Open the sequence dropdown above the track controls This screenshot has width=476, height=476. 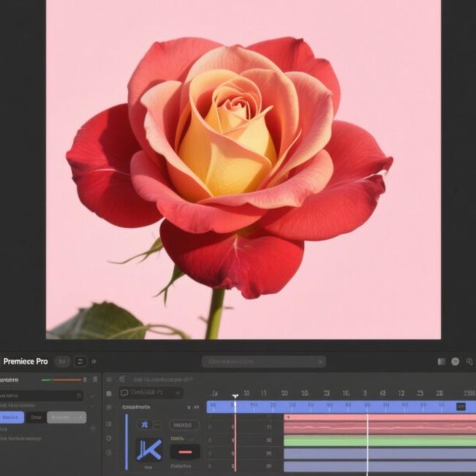pyautogui.click(x=151, y=393)
